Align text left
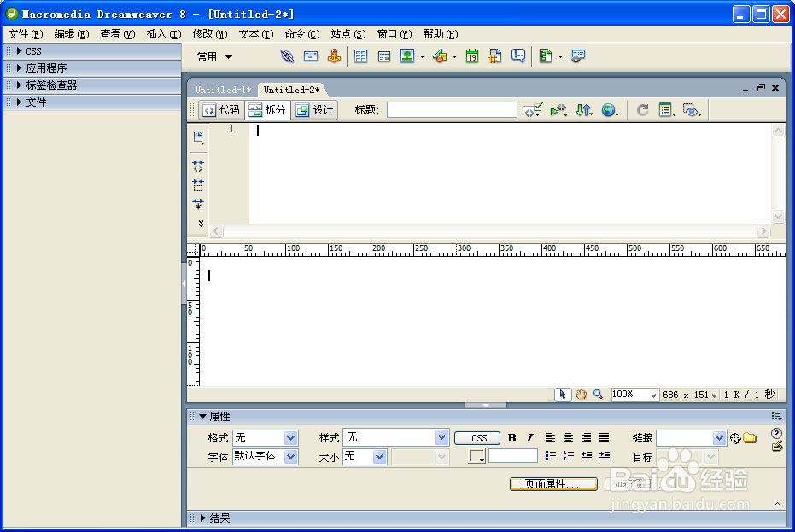795x532 pixels. click(550, 438)
